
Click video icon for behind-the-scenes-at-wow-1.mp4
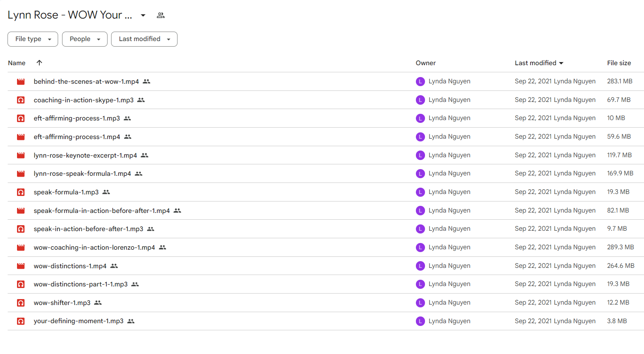21,81
